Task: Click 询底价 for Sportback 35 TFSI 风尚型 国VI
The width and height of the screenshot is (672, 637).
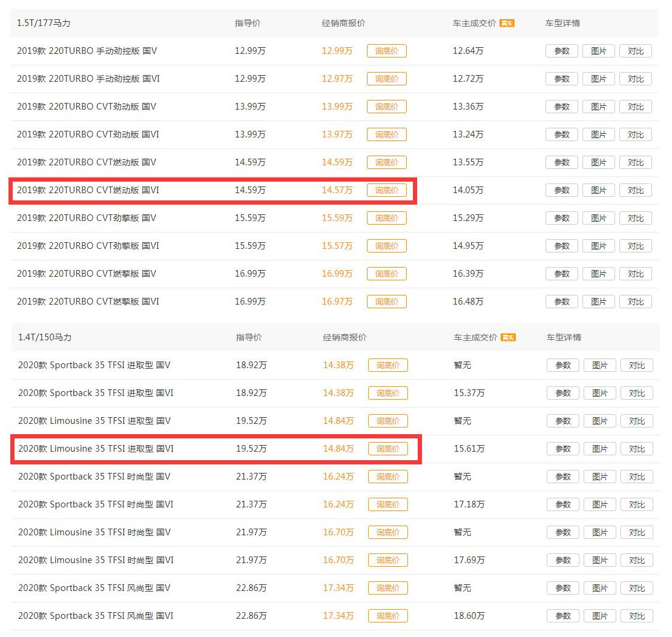Action: point(388,616)
